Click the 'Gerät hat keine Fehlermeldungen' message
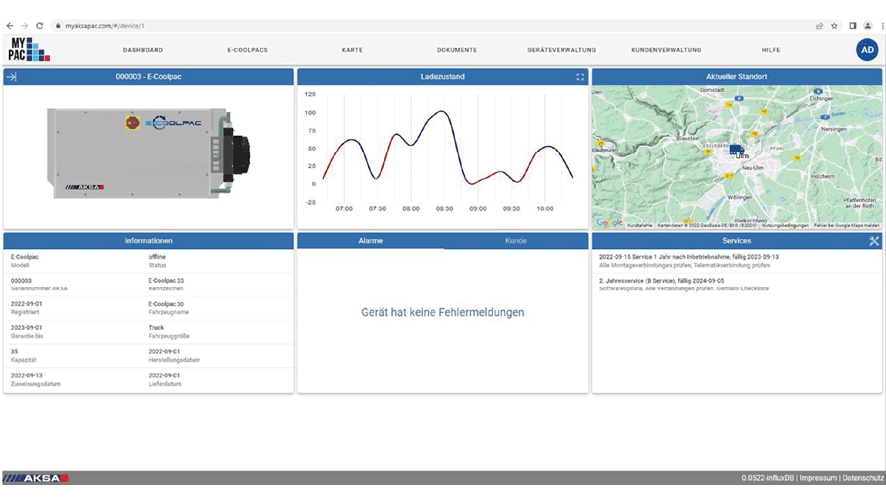Viewport: 886px width, 502px height. click(442, 312)
